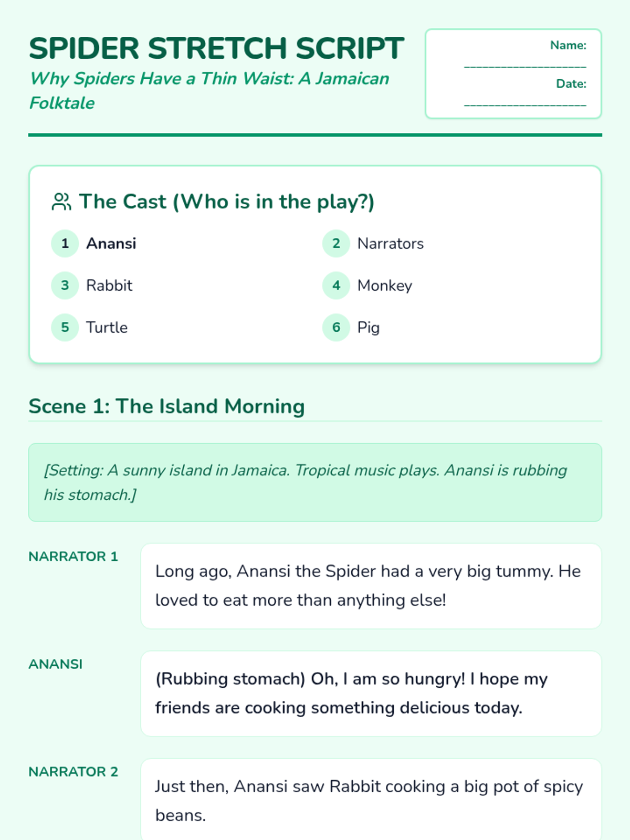Click number badge 1 beside Anansi
This screenshot has height=840, width=630.
coord(65,244)
